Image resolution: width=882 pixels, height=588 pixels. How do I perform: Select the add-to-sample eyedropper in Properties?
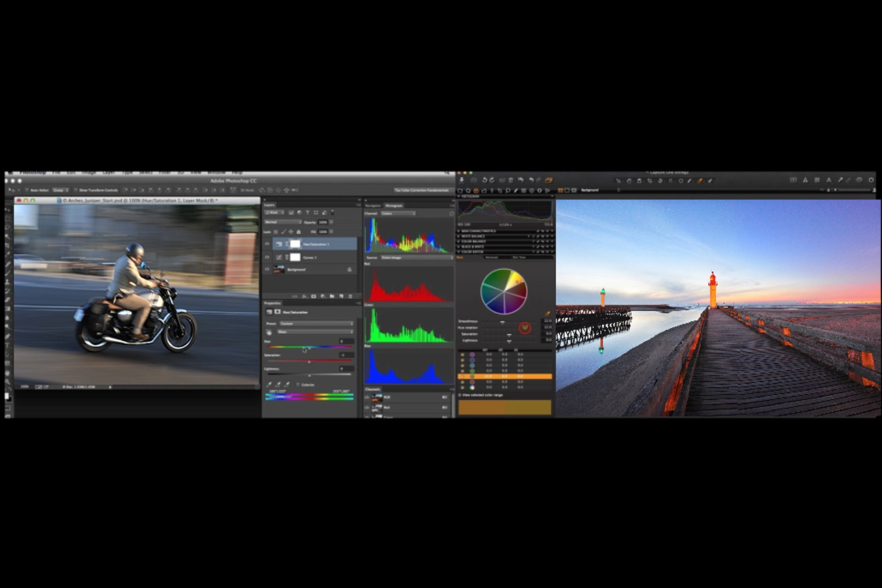tap(278, 385)
